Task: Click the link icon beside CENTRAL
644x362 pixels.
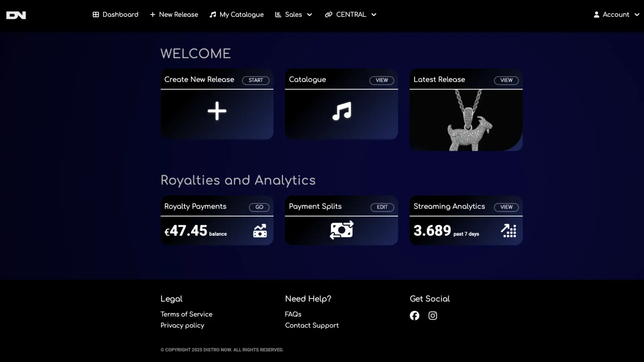Action: coord(328,15)
